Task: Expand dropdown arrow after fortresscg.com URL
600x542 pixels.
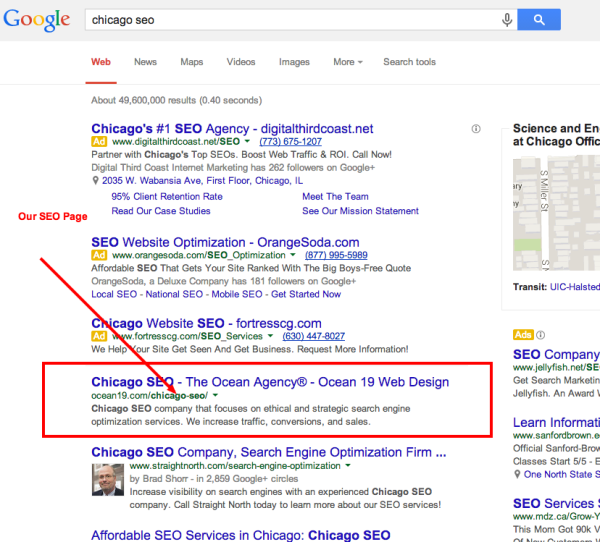Action: [270, 336]
